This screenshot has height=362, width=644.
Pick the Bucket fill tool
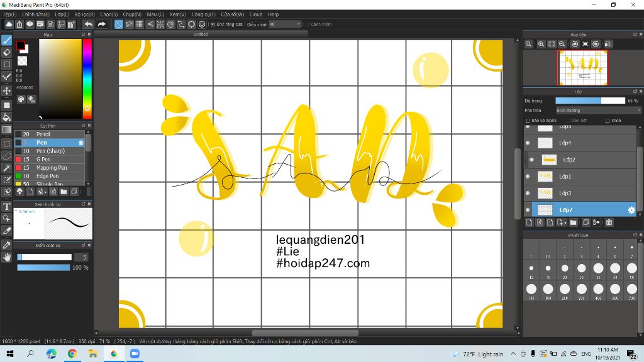(x=6, y=118)
